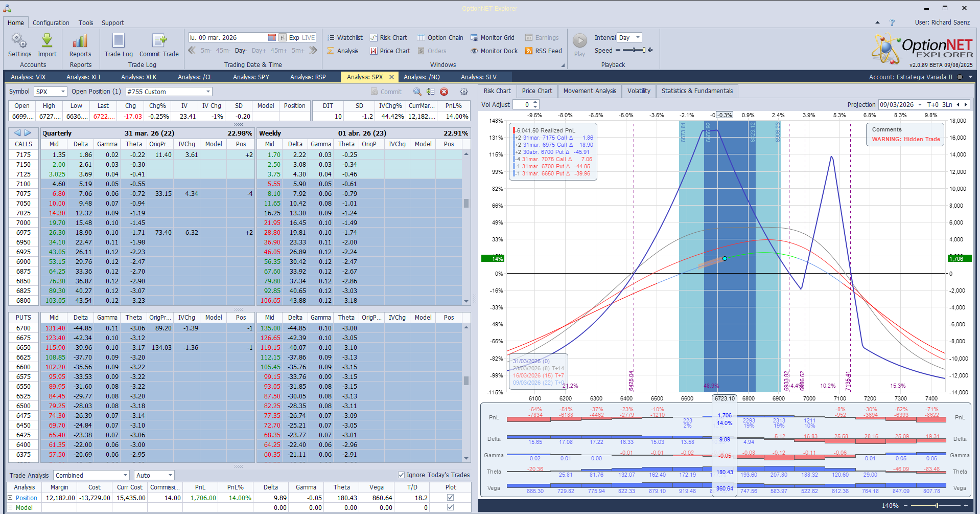Open the Trade Log icon
Viewport: 980px width, 514px height.
coord(119,41)
